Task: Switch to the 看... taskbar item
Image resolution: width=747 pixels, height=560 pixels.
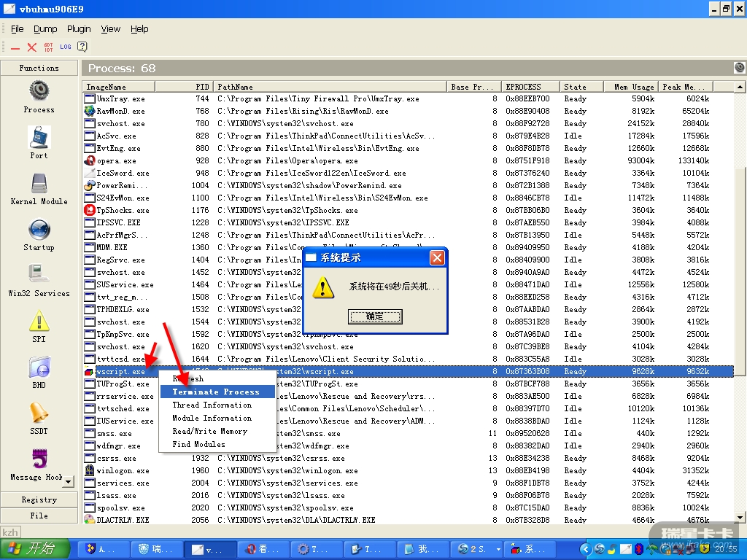Action: pos(263,549)
